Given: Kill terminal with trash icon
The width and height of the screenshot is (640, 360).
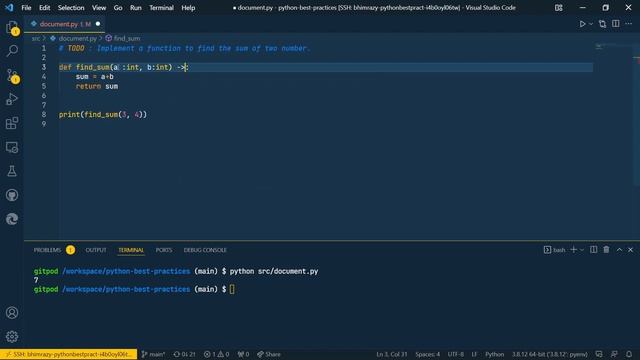Looking at the screenshot, I should point(606,250).
